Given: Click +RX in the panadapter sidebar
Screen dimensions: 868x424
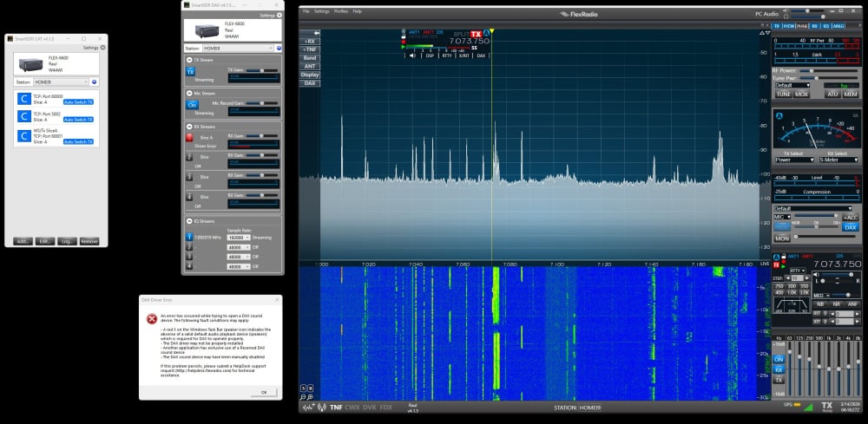Looking at the screenshot, I should point(310,42).
